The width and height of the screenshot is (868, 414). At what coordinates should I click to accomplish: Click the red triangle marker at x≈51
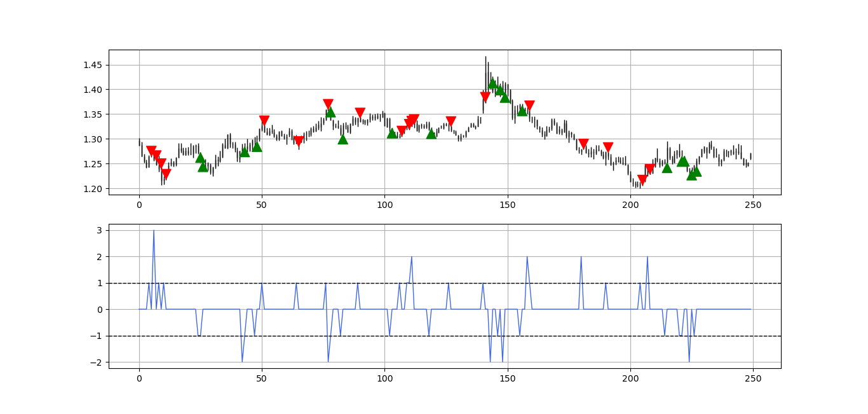click(264, 120)
